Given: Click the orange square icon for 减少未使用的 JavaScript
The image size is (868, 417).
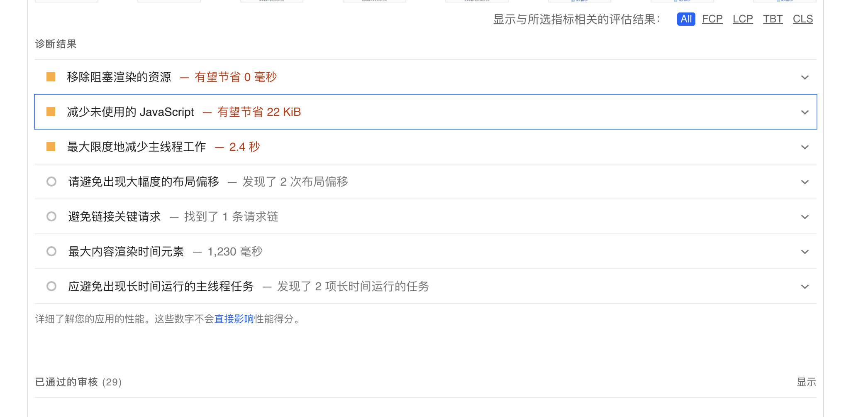Looking at the screenshot, I should [51, 112].
